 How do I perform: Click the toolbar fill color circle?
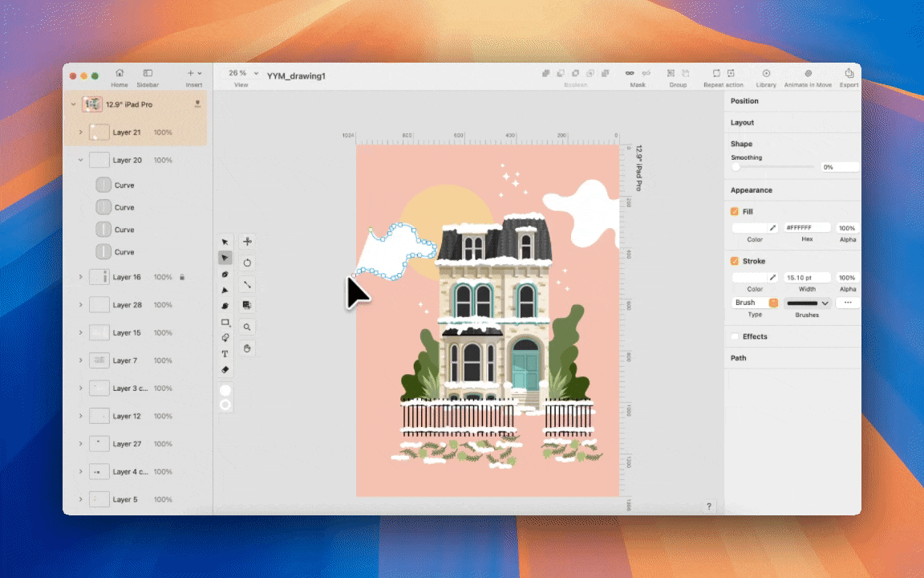(x=225, y=390)
